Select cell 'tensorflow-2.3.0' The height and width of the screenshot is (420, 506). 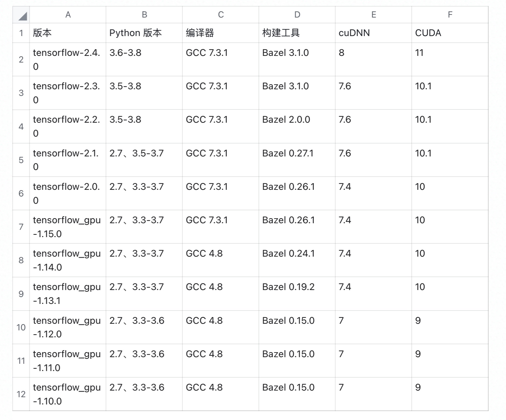pyautogui.click(x=68, y=93)
